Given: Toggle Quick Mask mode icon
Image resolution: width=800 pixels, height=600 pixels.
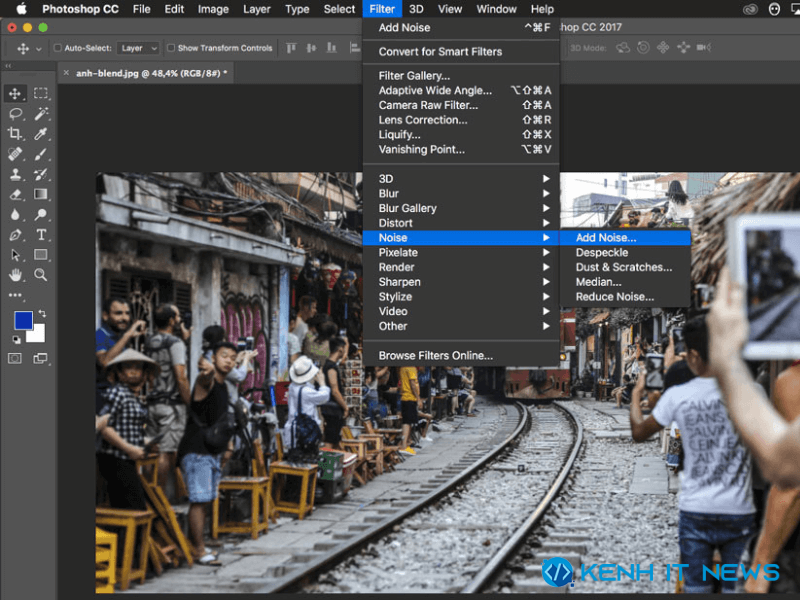Looking at the screenshot, I should click(15, 359).
